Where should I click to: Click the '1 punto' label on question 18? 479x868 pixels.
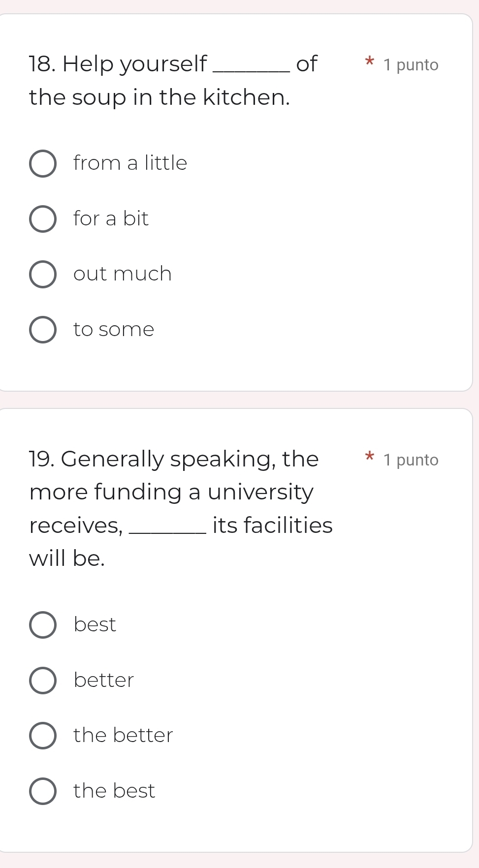(411, 65)
